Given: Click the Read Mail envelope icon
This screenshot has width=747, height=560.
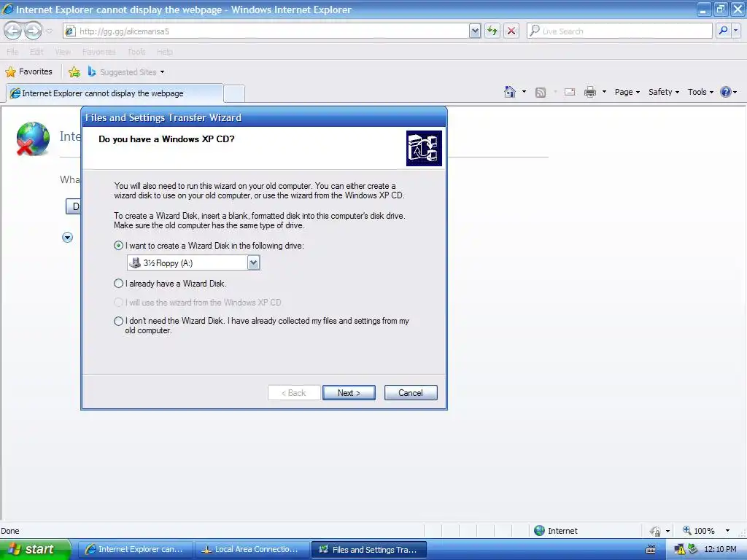Looking at the screenshot, I should [x=570, y=92].
